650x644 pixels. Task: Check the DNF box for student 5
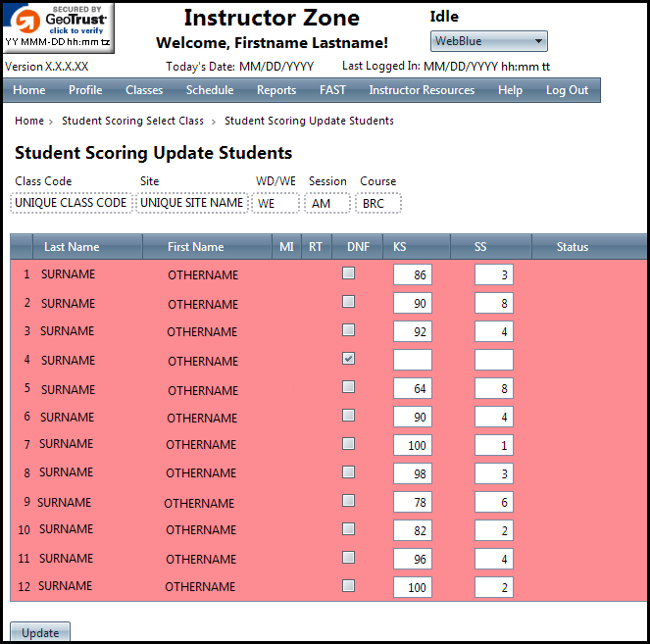[x=348, y=386]
